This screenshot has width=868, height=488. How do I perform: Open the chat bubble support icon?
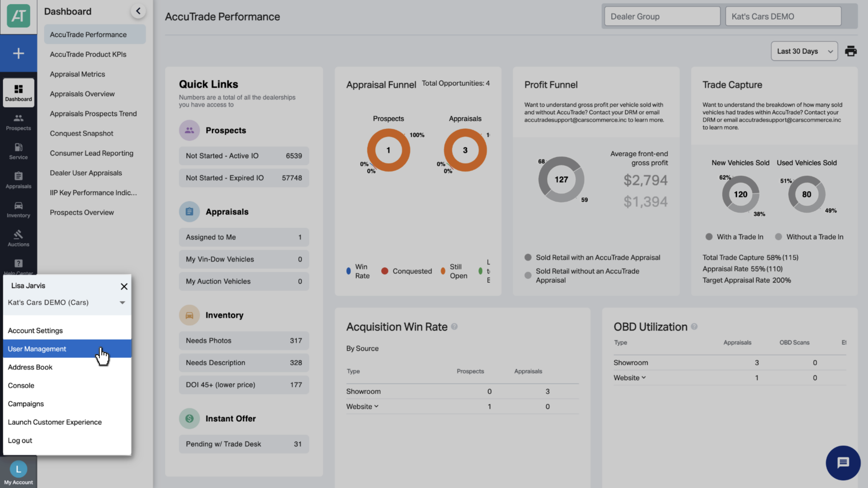click(x=843, y=463)
